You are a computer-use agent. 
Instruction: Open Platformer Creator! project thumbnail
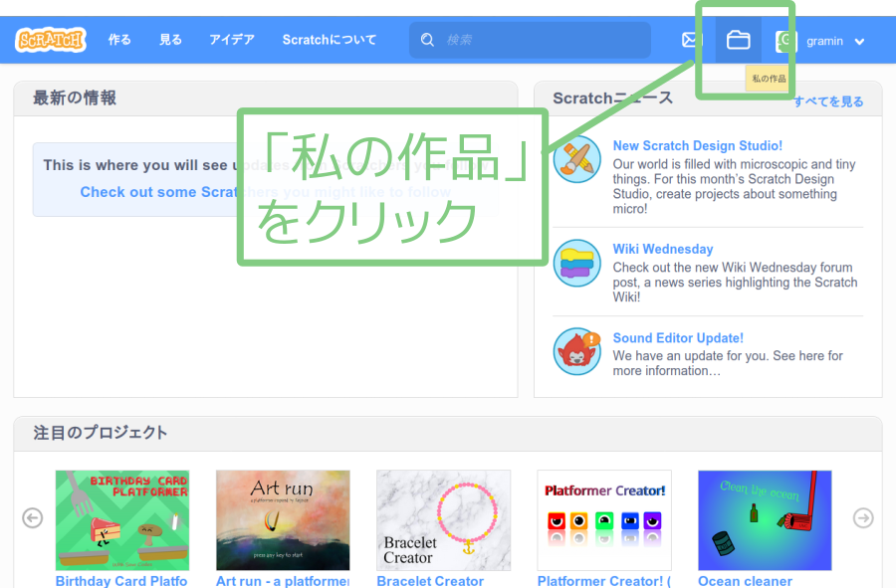[x=604, y=520]
